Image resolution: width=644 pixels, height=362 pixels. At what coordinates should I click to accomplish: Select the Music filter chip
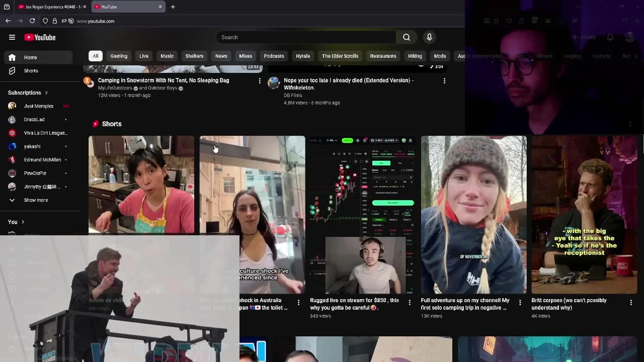(167, 56)
